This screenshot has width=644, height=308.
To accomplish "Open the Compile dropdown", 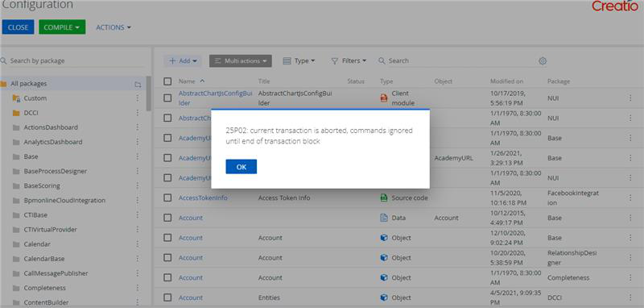I will pyautogui.click(x=62, y=27).
